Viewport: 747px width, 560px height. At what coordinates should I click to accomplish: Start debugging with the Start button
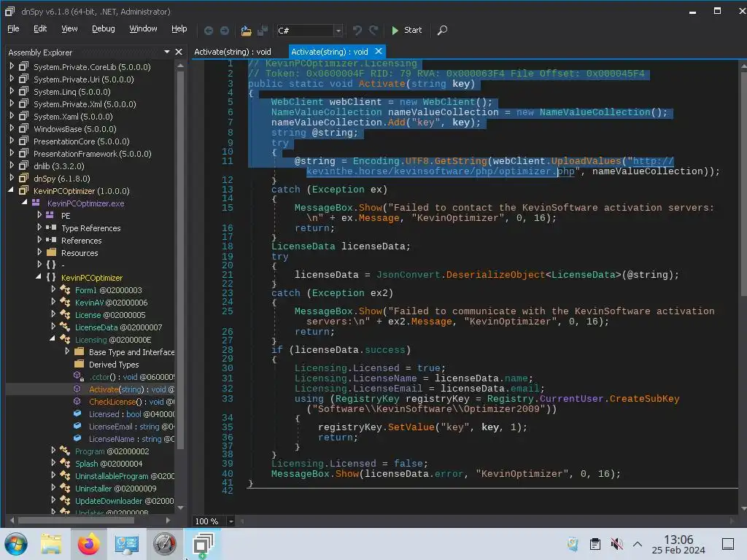click(406, 30)
